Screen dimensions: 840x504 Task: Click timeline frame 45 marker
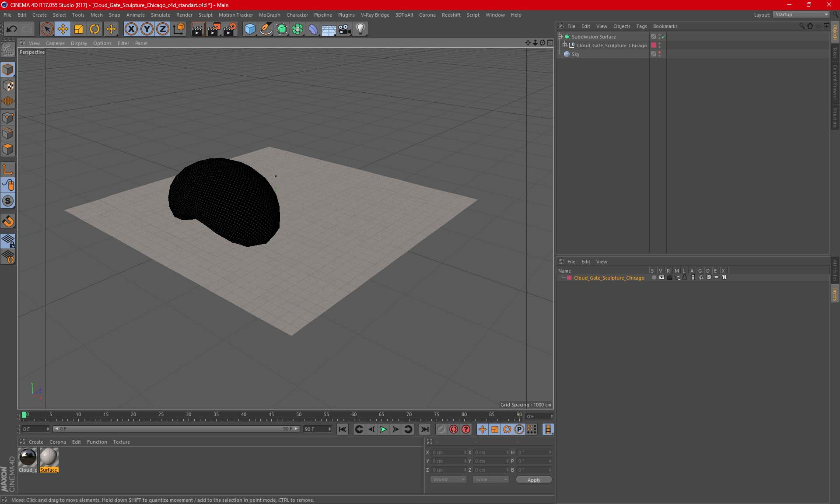point(271,415)
